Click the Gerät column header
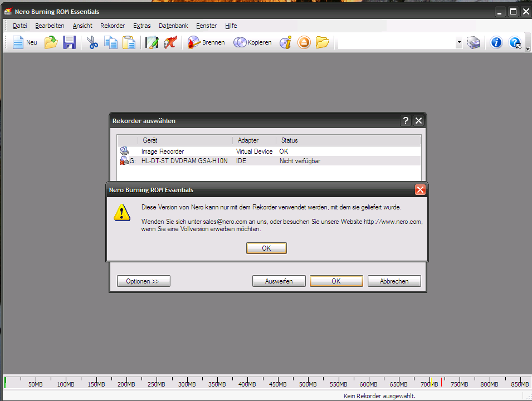The height and width of the screenshot is (401, 532). [x=186, y=140]
